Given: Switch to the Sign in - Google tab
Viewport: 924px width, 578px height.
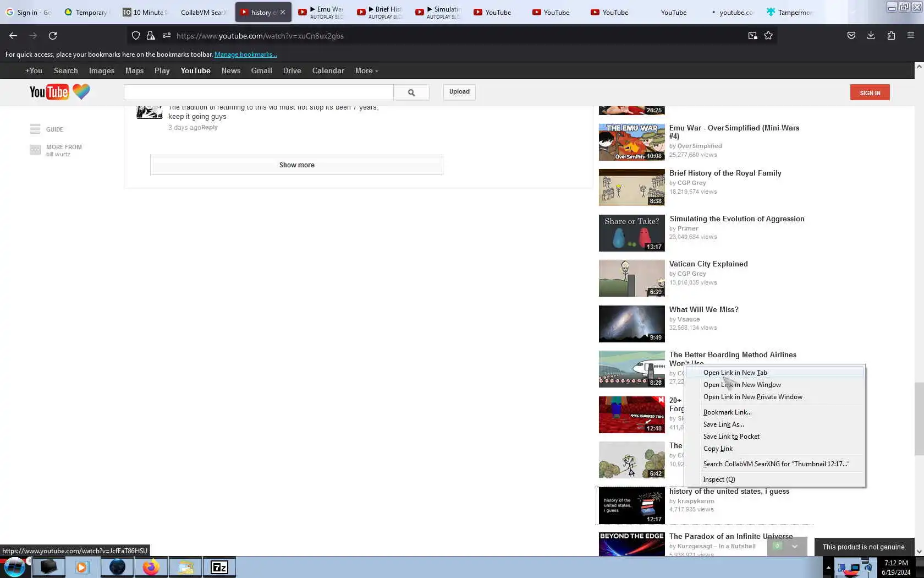Looking at the screenshot, I should (x=29, y=12).
